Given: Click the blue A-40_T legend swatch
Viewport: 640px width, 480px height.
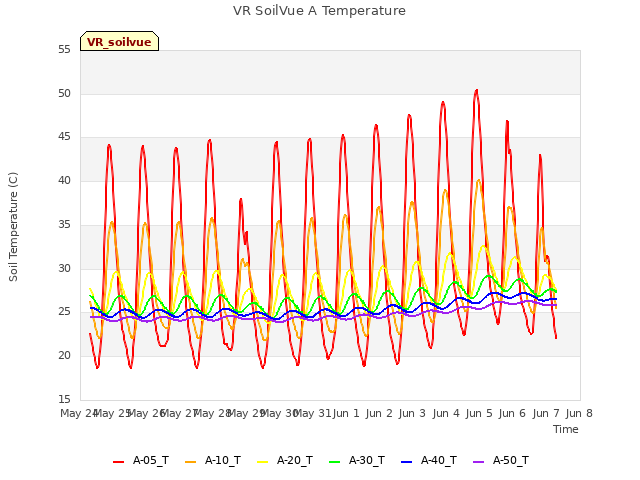Looking at the screenshot, I should point(406,462).
